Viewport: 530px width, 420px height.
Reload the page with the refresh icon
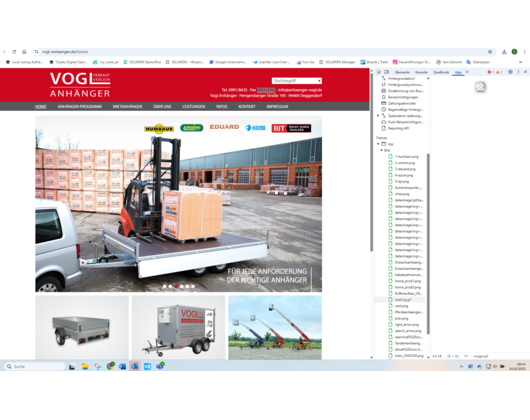(14, 52)
